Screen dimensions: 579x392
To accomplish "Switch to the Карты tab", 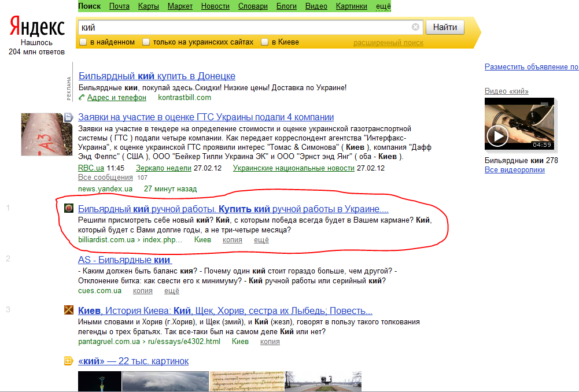I will (x=149, y=6).
